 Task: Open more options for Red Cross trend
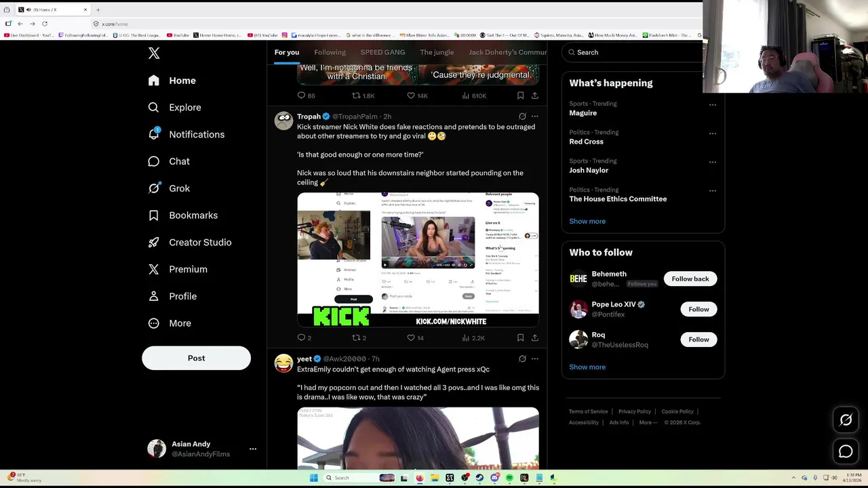[x=713, y=134]
